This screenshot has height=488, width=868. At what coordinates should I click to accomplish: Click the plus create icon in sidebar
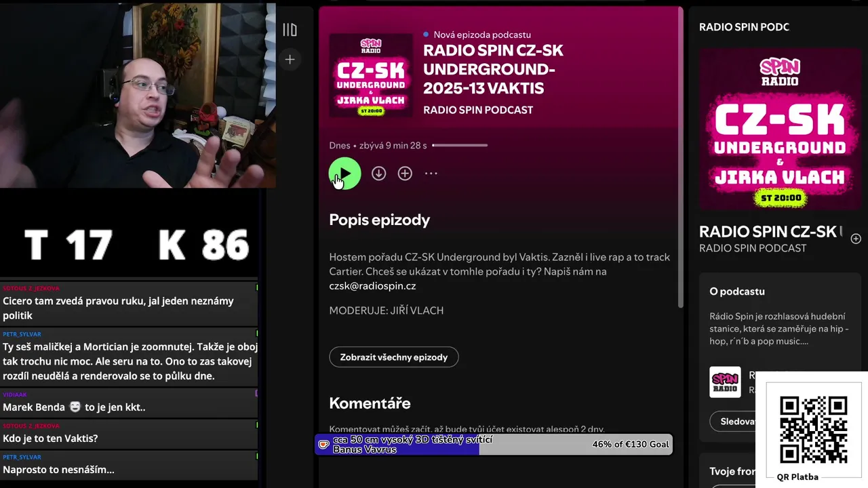pos(290,60)
